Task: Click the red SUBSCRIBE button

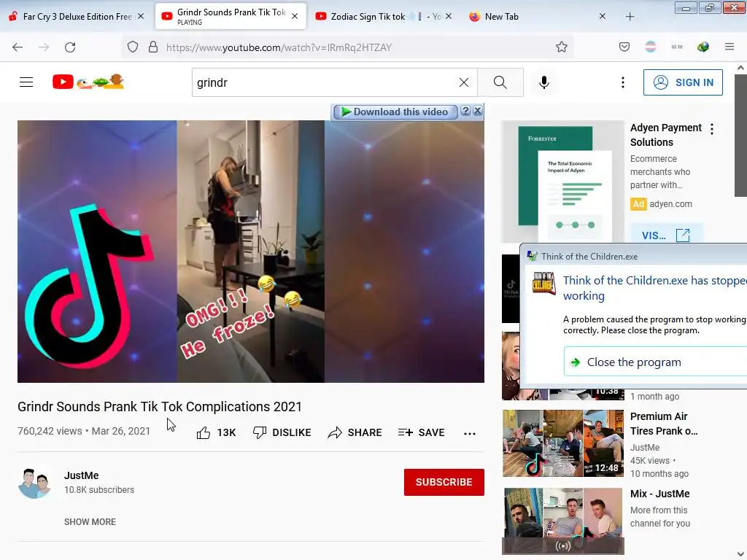Action: (444, 482)
